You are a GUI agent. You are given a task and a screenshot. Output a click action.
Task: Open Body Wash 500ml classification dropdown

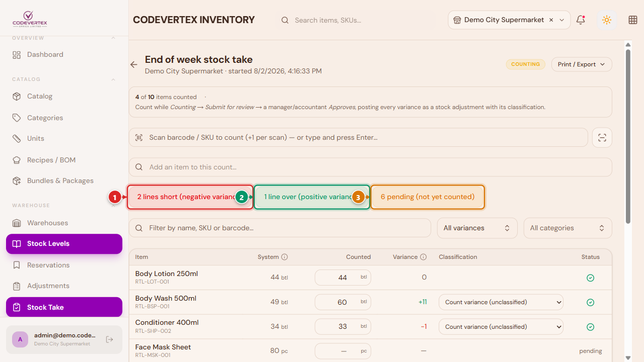click(x=501, y=302)
